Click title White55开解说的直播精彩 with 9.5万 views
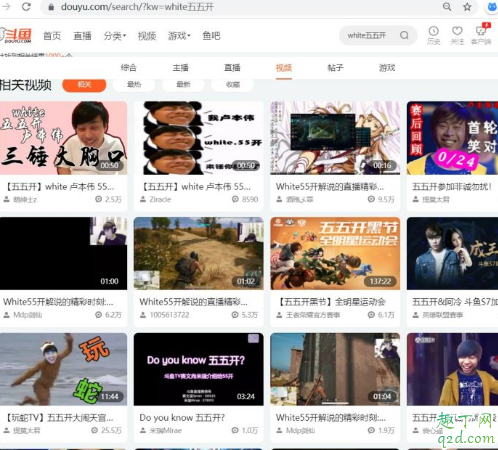 [330, 187]
